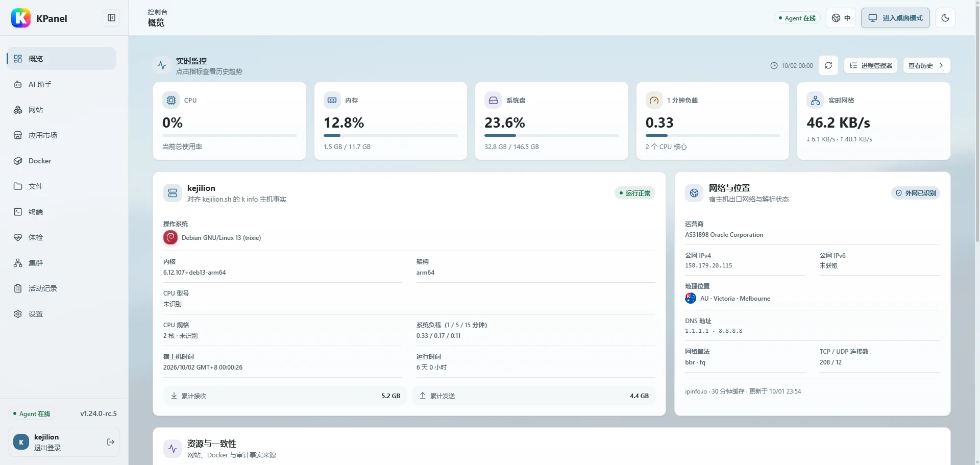
Task: Click AS31898 Oracle Corporation text
Action: 724,235
